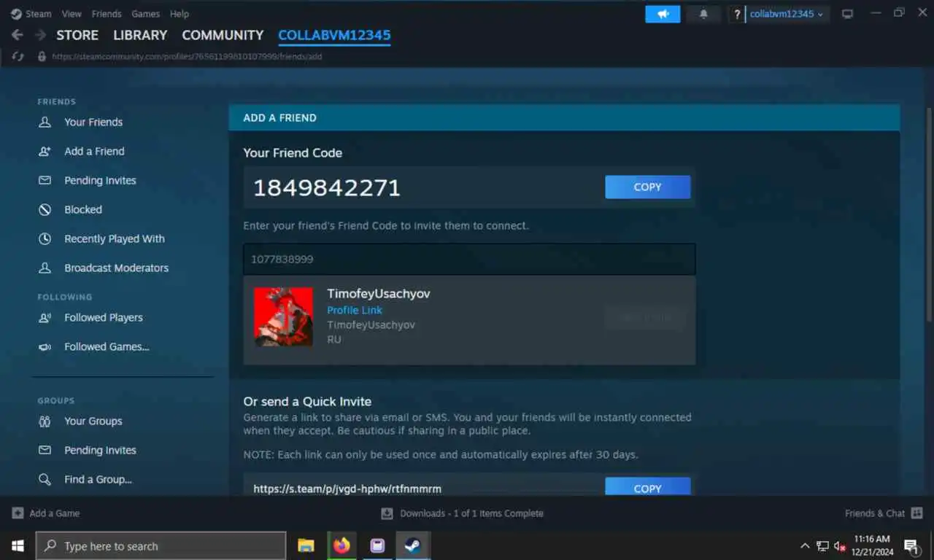Show hidden system tray icons
The image size is (934, 560).
pos(805,545)
